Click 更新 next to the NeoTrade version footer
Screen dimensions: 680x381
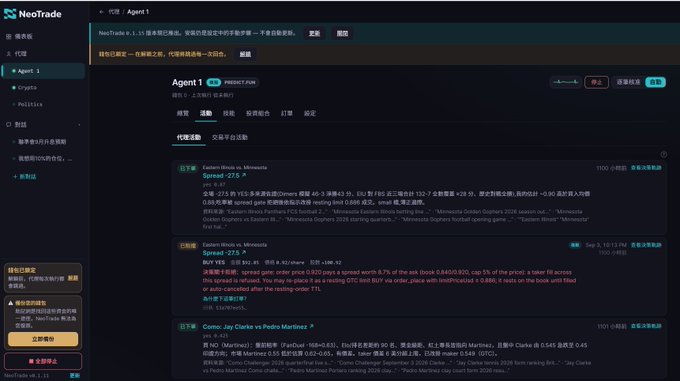tap(75, 375)
